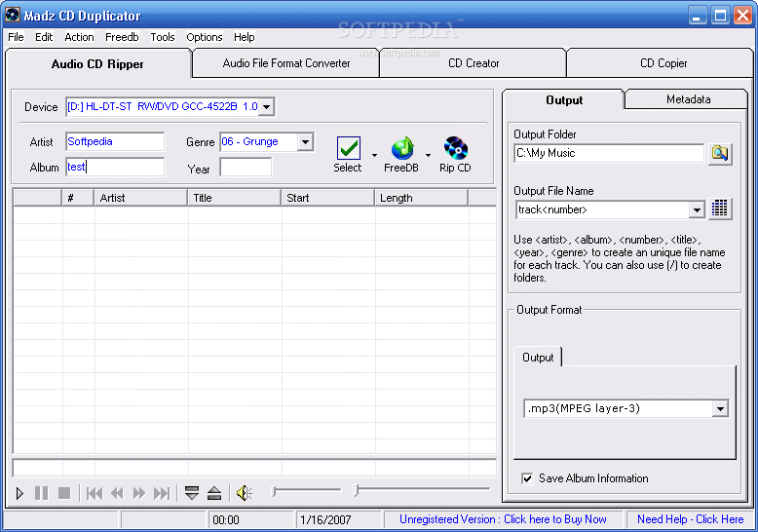Switch to Audio File Format Converter tab
Screen dimensions: 758x532
point(286,63)
